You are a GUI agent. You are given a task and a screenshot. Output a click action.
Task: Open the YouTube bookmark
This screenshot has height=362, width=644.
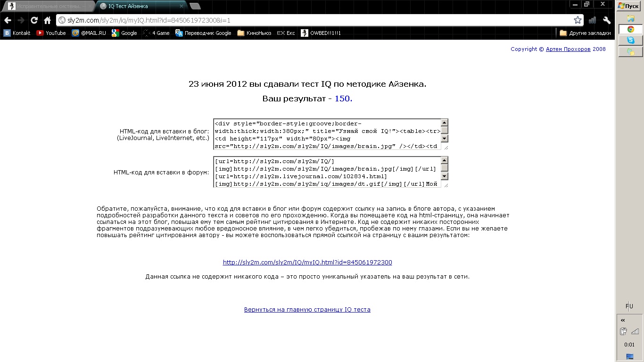point(51,33)
